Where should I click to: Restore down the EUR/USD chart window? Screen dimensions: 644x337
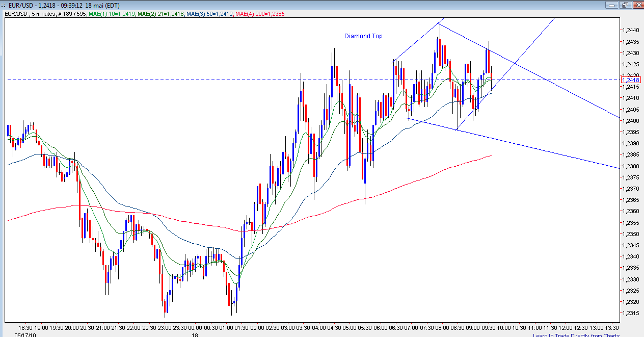point(625,5)
